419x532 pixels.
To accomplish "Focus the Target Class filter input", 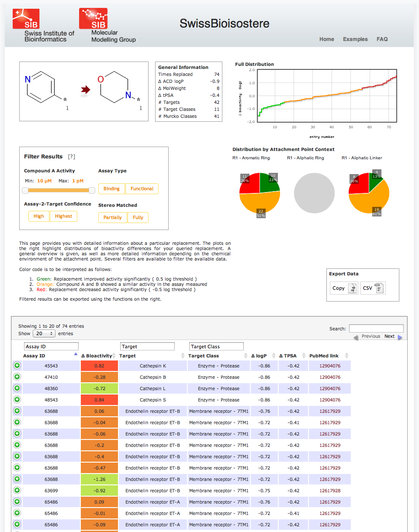I will click(x=216, y=347).
